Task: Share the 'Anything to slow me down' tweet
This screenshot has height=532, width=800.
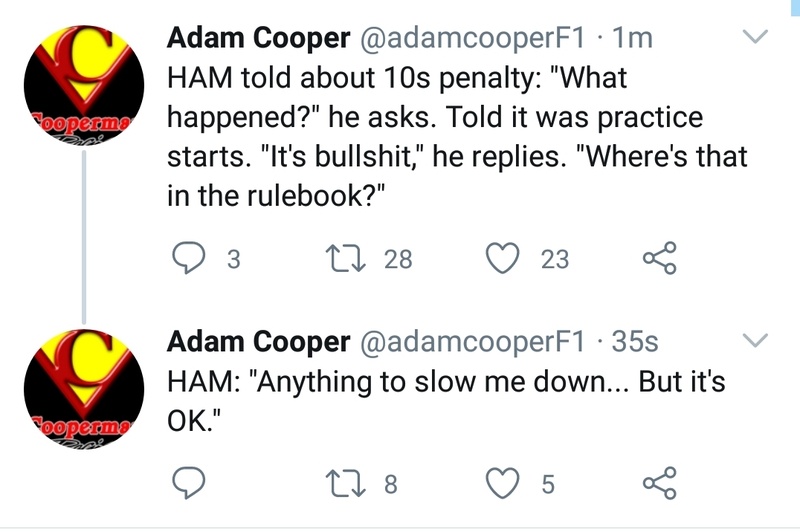Action: coord(660,483)
